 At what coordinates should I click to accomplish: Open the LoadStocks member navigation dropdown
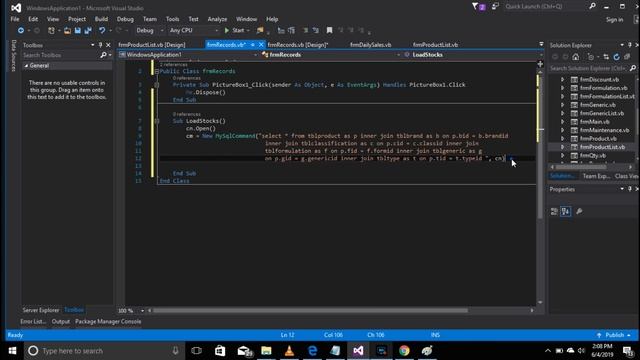[x=473, y=55]
